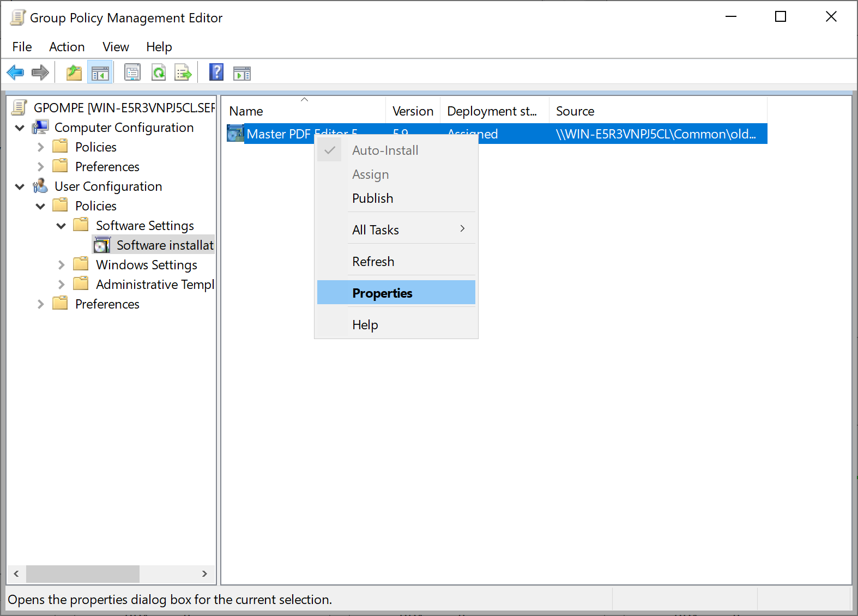Screen dimensions: 858x616
Task: Click the Up one level folder icon
Action: point(74,73)
